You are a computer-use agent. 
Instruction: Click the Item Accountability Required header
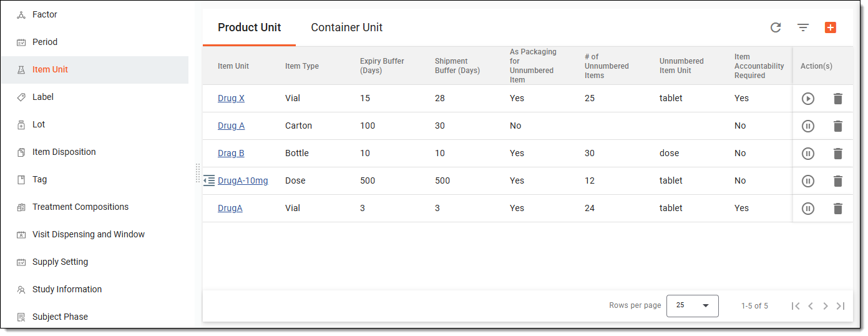(x=759, y=66)
